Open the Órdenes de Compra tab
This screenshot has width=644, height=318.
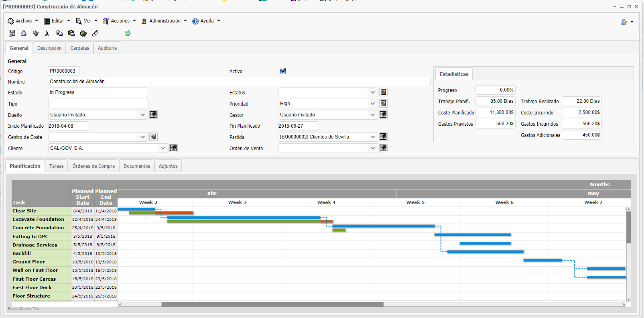click(93, 166)
